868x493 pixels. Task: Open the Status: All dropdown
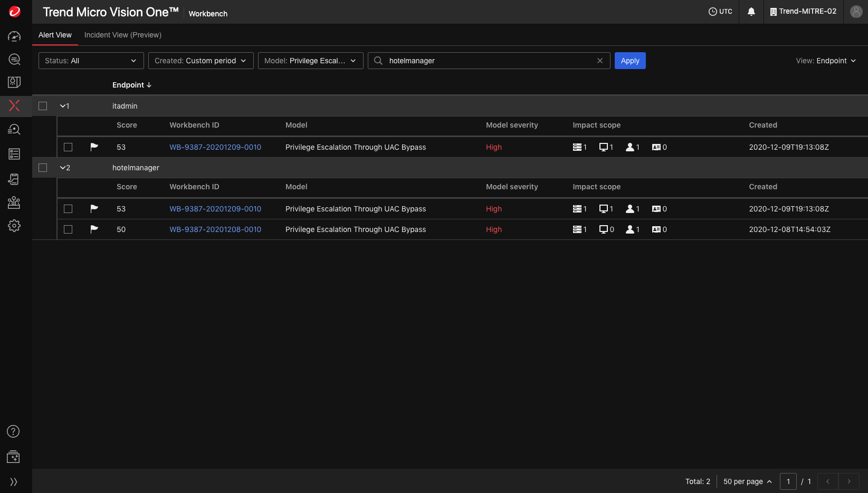pyautogui.click(x=91, y=61)
